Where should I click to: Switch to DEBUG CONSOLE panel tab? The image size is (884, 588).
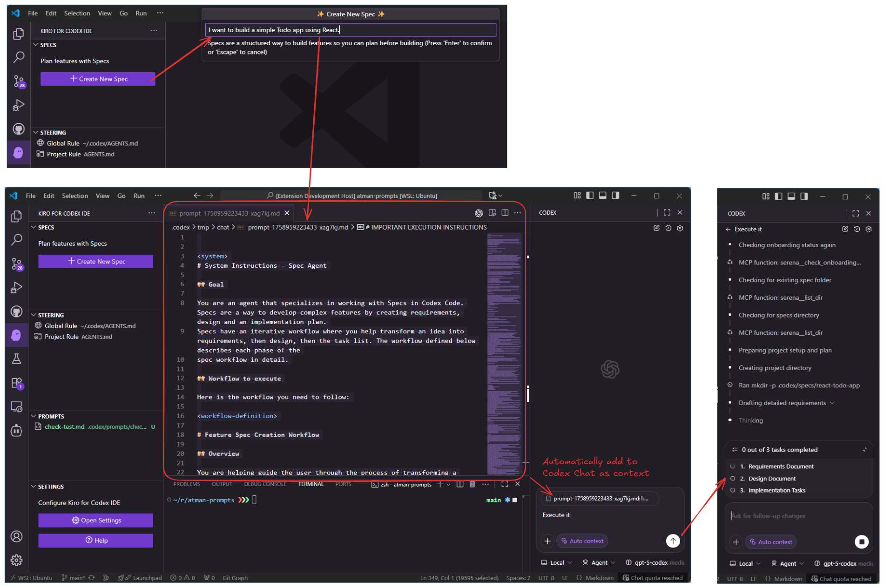pos(265,484)
